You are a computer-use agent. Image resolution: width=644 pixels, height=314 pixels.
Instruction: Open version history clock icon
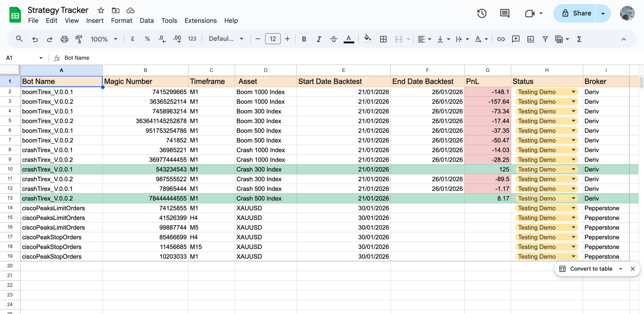(482, 13)
